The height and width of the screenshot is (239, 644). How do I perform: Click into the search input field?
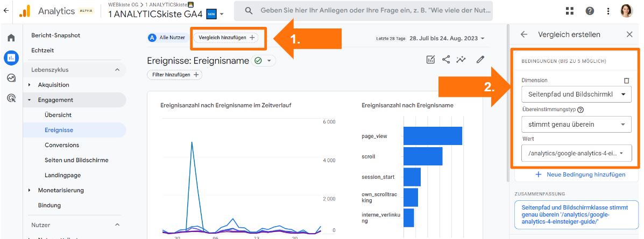[371, 11]
